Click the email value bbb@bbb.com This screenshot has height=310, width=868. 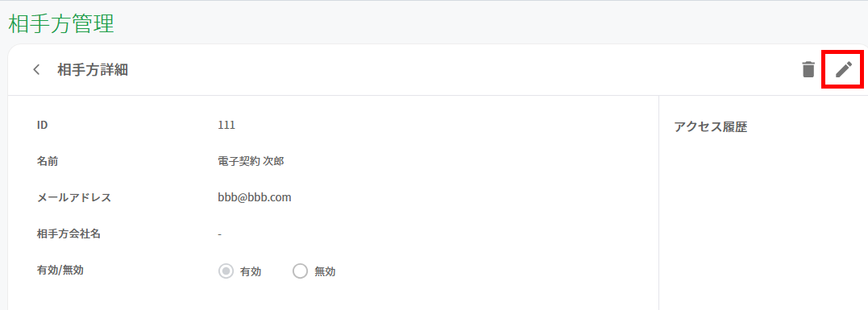[x=255, y=198]
